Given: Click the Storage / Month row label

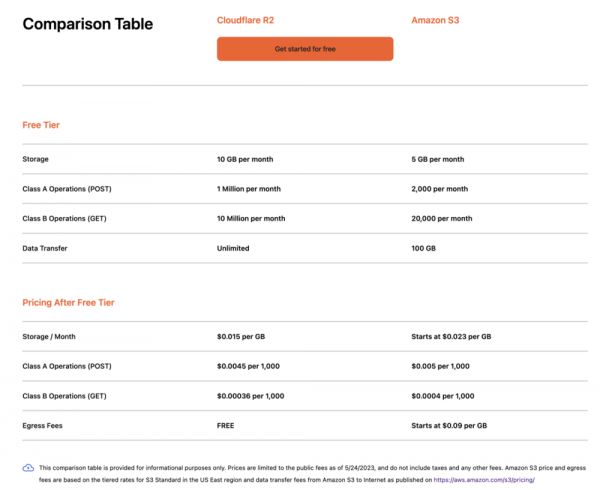Looking at the screenshot, I should coord(46,337).
